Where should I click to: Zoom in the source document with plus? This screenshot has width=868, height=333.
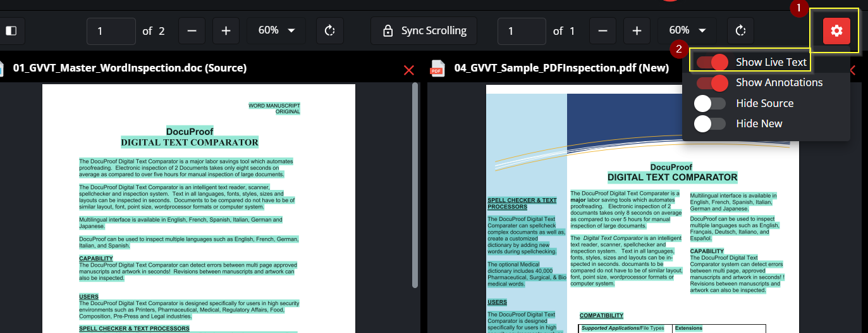pyautogui.click(x=226, y=31)
